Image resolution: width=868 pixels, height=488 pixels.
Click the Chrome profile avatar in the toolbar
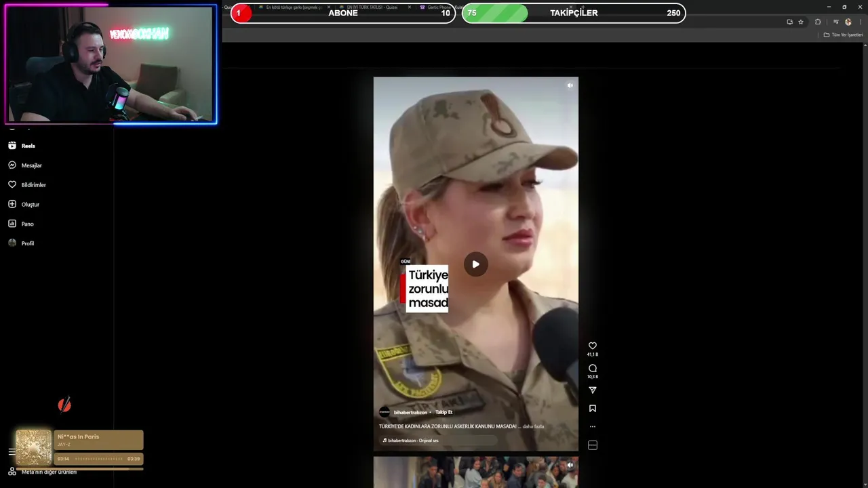[848, 22]
